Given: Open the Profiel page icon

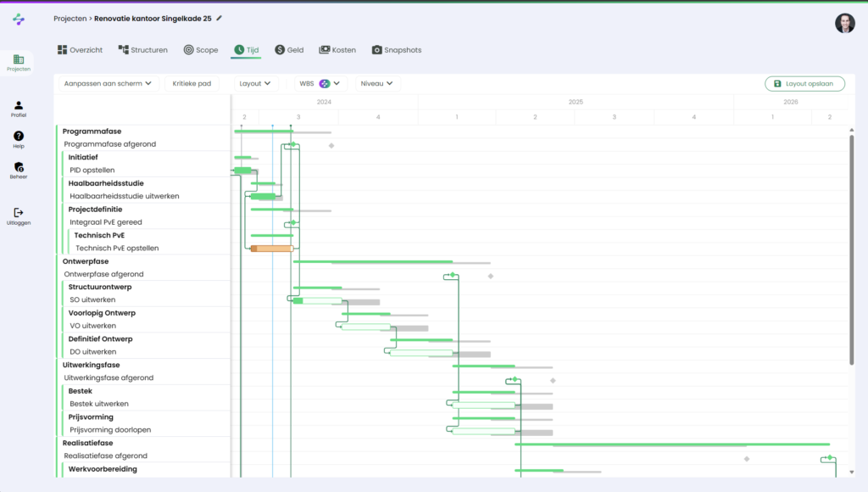Looking at the screenshot, I should coord(19,109).
